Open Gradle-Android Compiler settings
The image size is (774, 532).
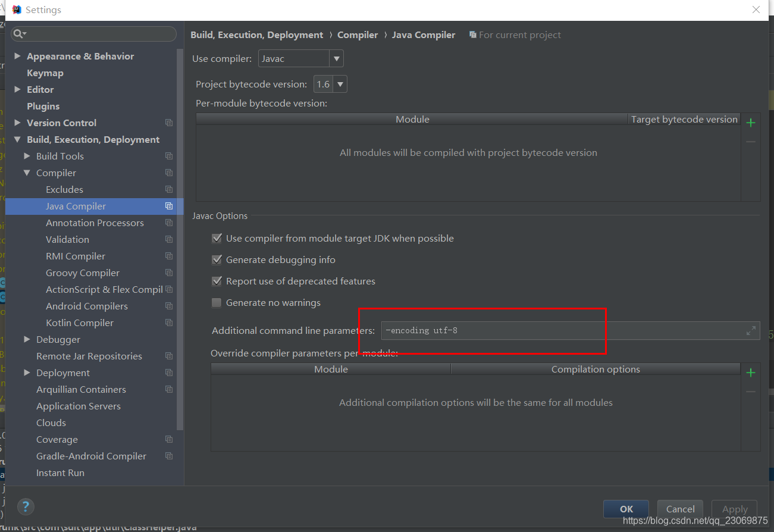[x=91, y=456]
